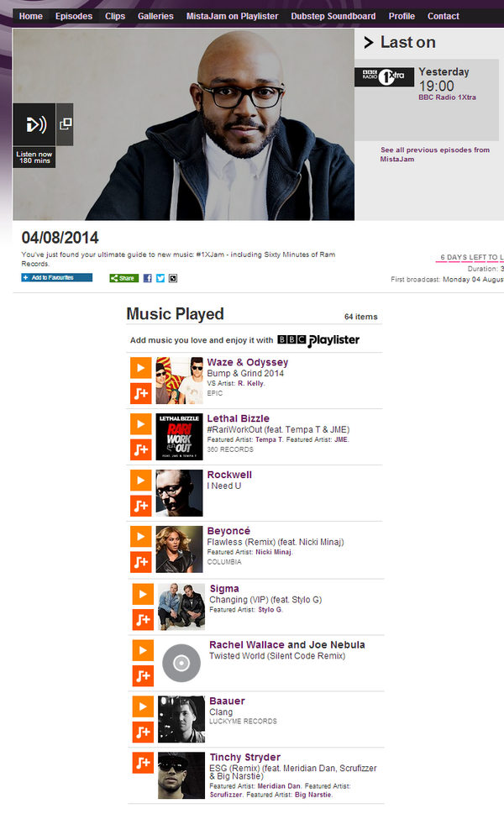Go to the Dubstep Soundboard tab
Image resolution: width=504 pixels, height=814 pixels.
pos(333,16)
